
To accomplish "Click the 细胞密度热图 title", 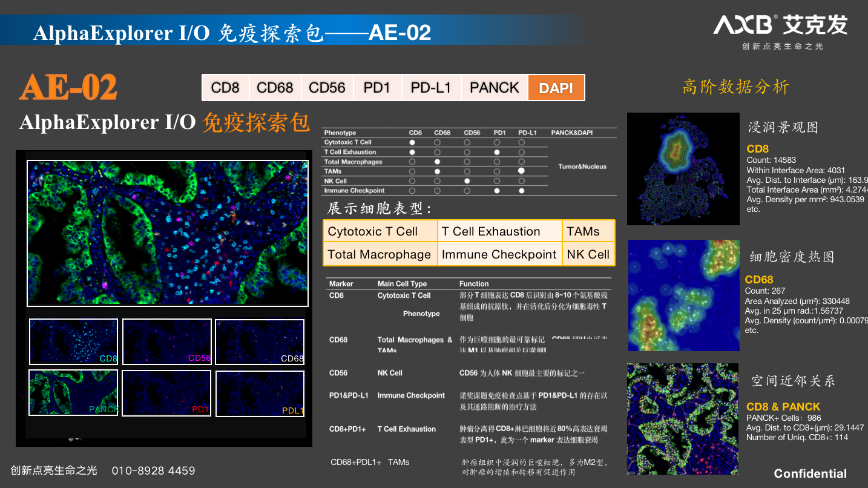I will coord(792,257).
